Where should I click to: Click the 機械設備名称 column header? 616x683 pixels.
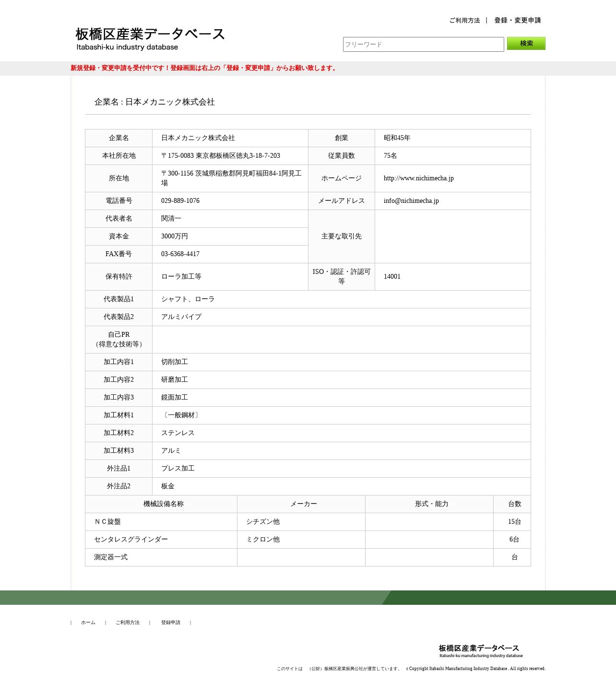click(161, 504)
